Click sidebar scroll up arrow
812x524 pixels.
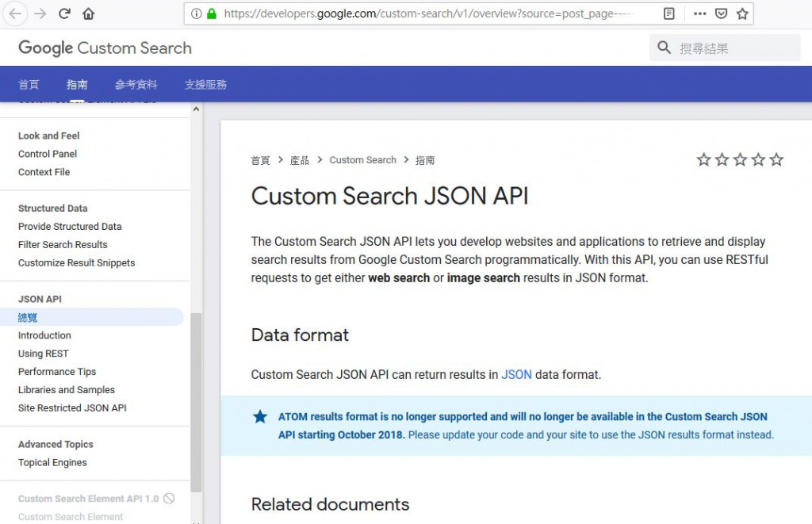pos(196,109)
